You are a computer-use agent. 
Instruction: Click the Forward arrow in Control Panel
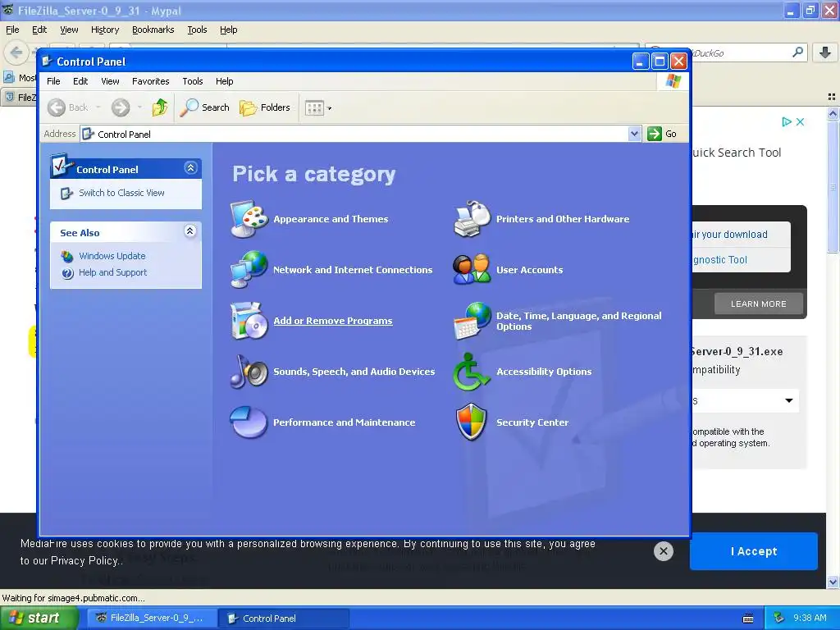coord(121,107)
